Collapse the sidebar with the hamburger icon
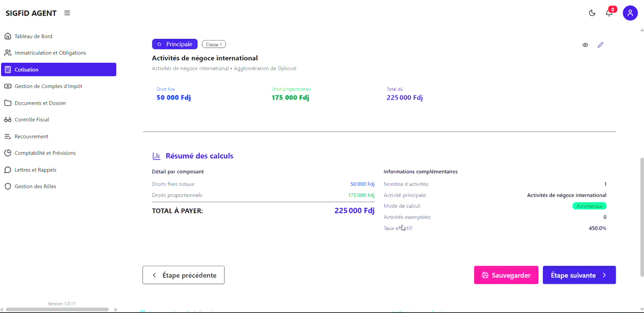Image resolution: width=644 pixels, height=313 pixels. coord(67,13)
